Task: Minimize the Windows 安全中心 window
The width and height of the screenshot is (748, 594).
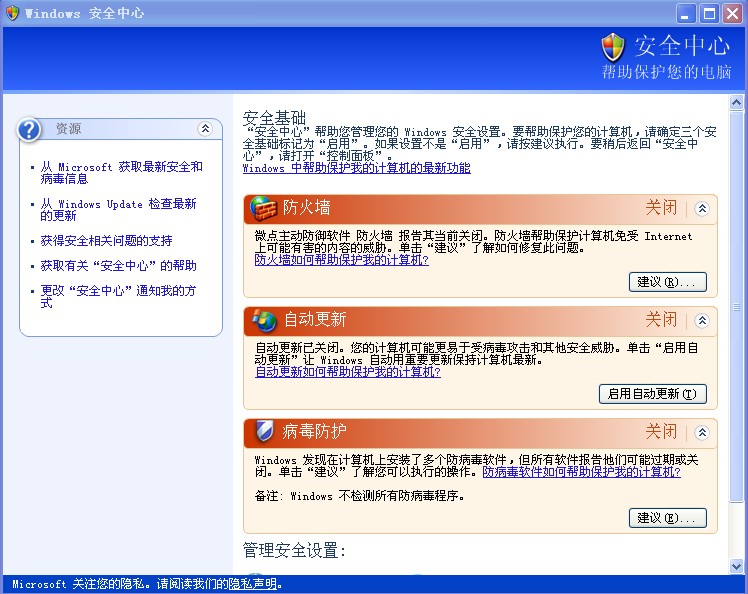Action: tap(686, 13)
